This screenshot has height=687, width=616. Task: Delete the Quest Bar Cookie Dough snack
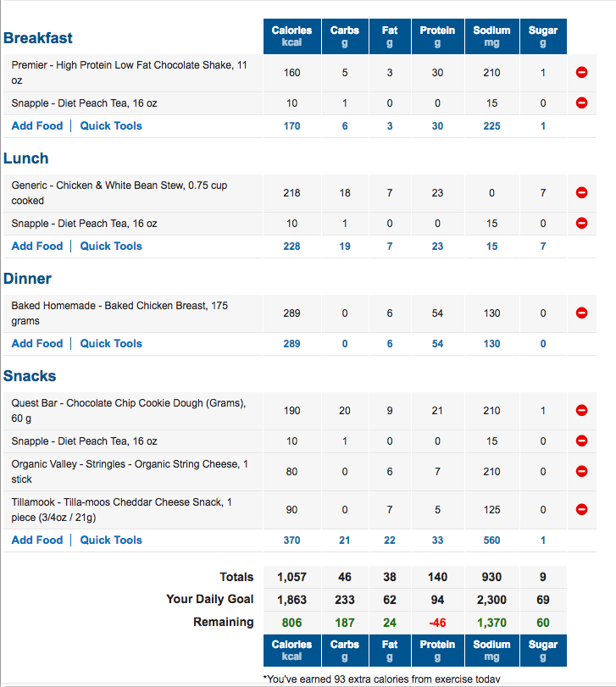(581, 411)
